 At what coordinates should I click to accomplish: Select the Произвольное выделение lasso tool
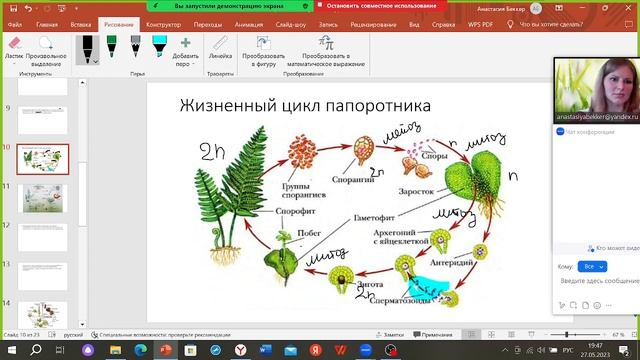(x=46, y=51)
